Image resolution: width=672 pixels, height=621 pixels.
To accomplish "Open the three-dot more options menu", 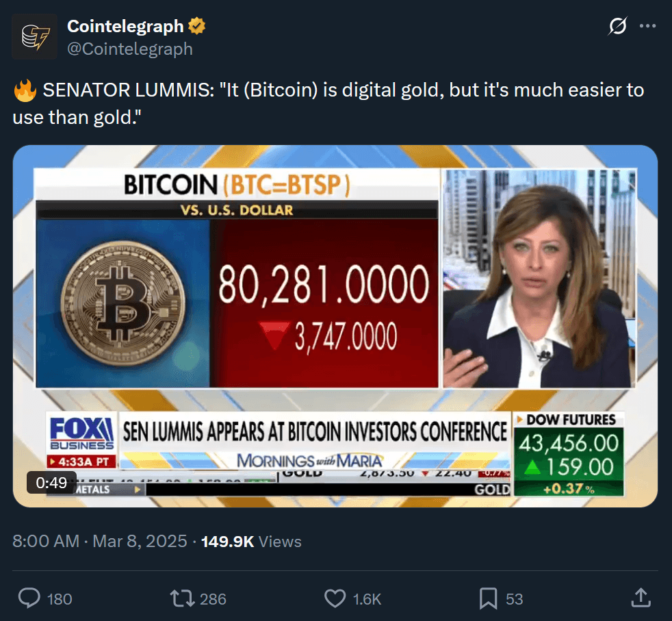I will (647, 26).
